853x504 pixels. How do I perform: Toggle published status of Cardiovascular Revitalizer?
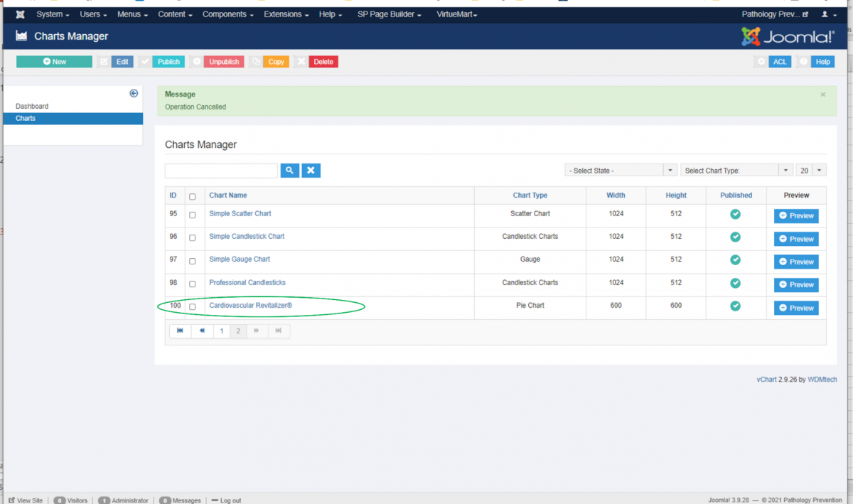[736, 306]
